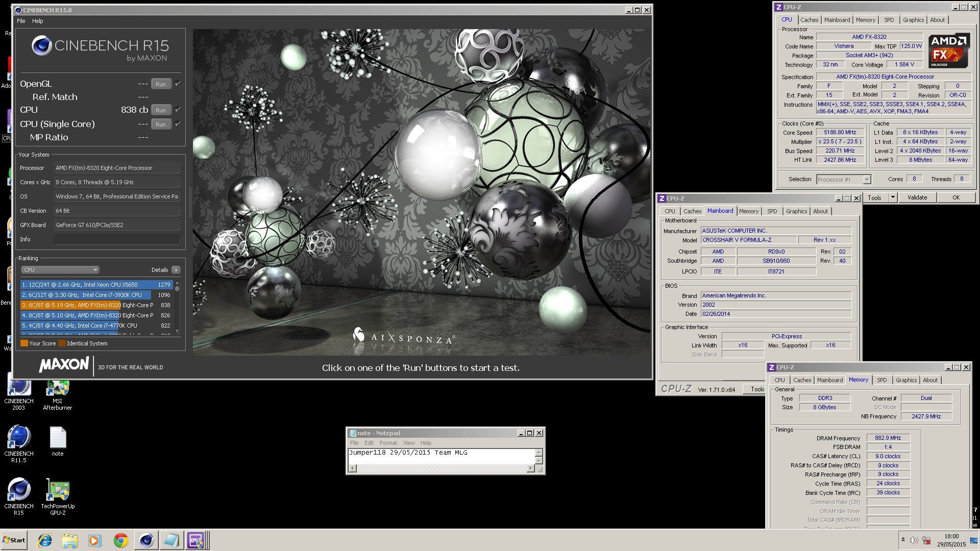Launch Google Chrome from the taskbar
Image resolution: width=980 pixels, height=551 pixels.
tap(121, 540)
